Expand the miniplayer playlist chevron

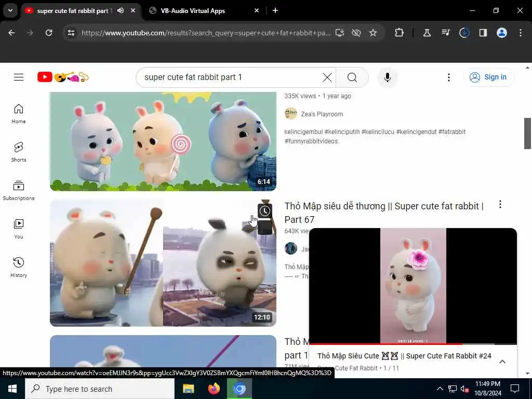502,362
